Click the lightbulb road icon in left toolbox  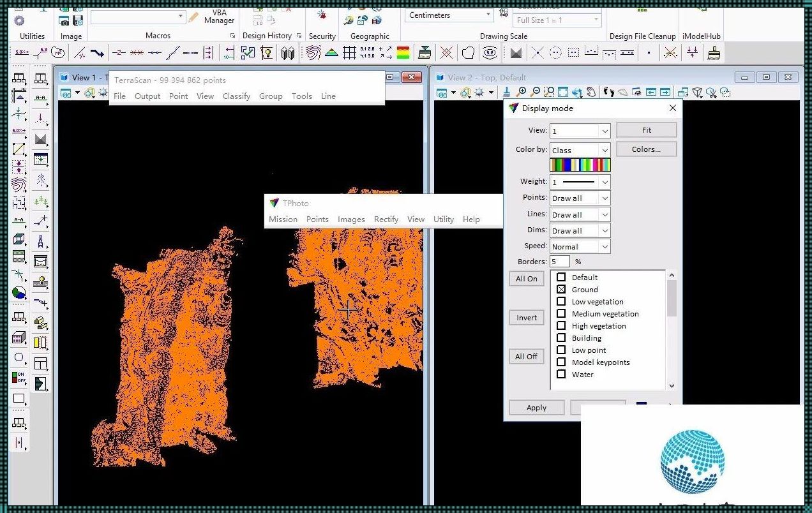41,281
